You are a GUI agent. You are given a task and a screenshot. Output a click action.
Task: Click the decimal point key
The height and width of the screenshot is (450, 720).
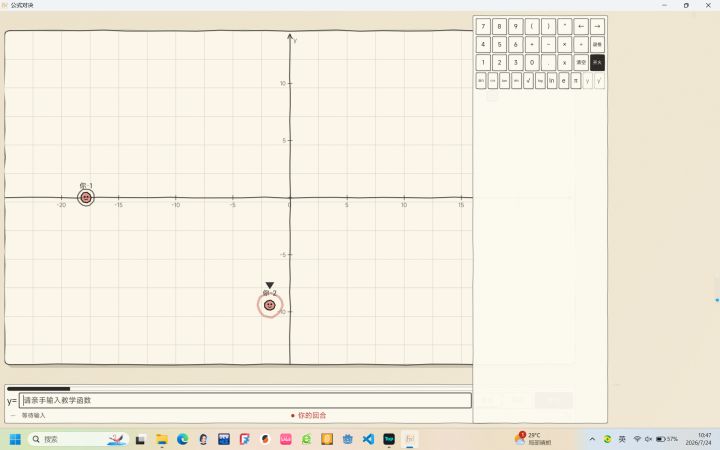coord(548,62)
